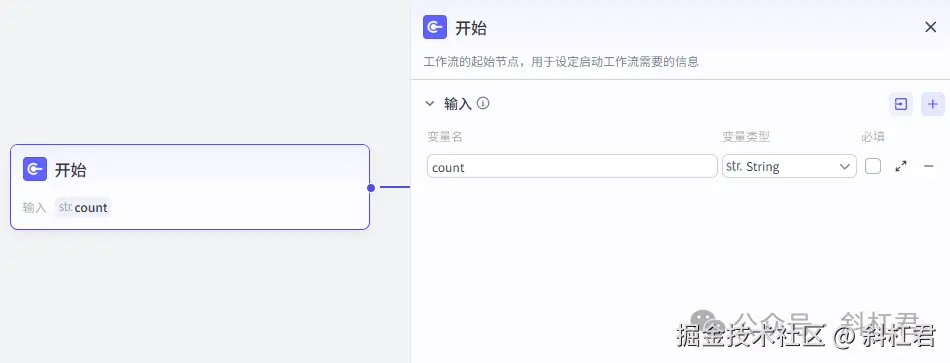This screenshot has height=363, width=950.
Task: Expand the count variable row editor
Action: [901, 166]
